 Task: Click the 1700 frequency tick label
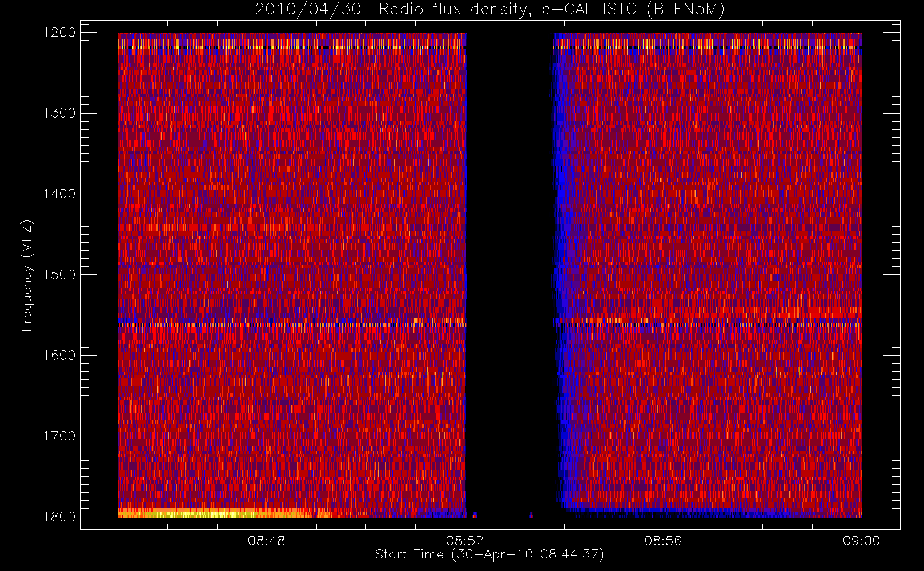pyautogui.click(x=59, y=436)
